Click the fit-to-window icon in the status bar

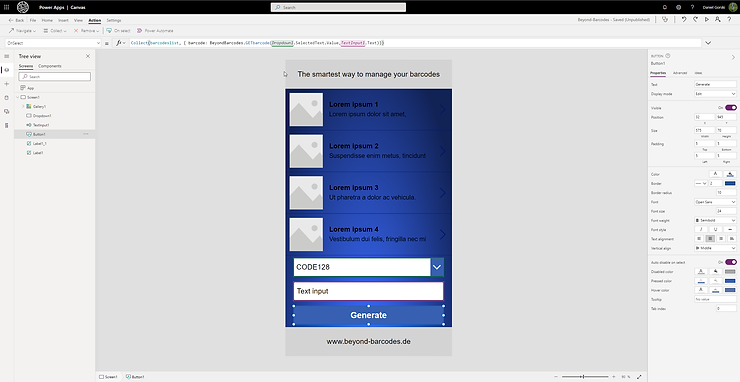(x=639, y=377)
